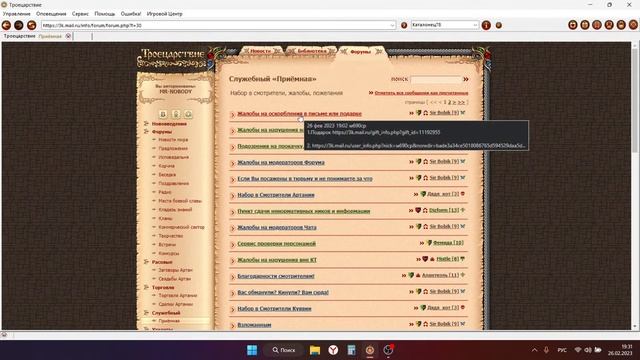Open the Ошибка! menu
The height and width of the screenshot is (360, 640).
[131, 14]
